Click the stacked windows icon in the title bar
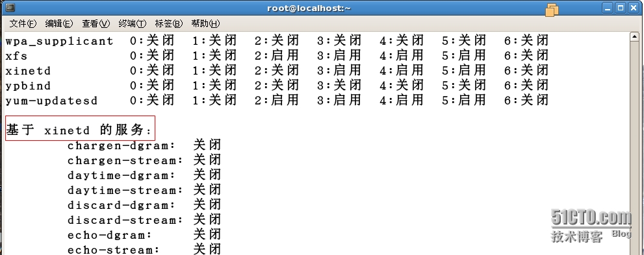Image resolution: width=644 pixels, height=255 pixels. [x=552, y=10]
